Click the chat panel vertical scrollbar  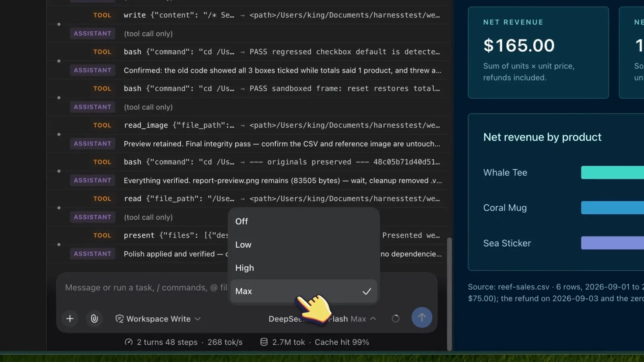[450, 294]
